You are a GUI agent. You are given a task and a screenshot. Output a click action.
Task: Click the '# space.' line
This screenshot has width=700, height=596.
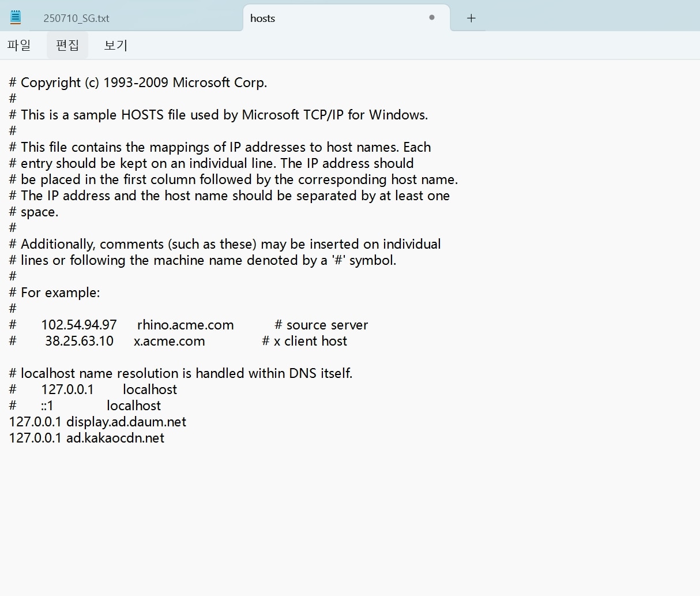click(34, 212)
